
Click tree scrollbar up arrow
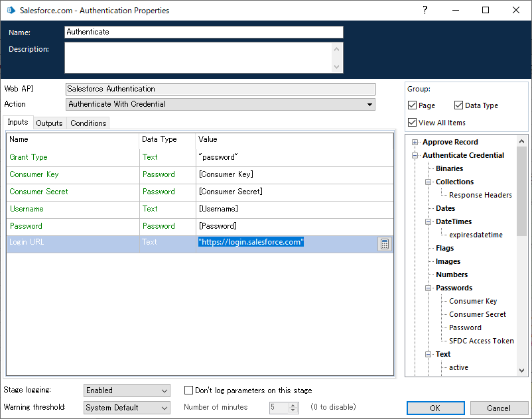tap(521, 141)
